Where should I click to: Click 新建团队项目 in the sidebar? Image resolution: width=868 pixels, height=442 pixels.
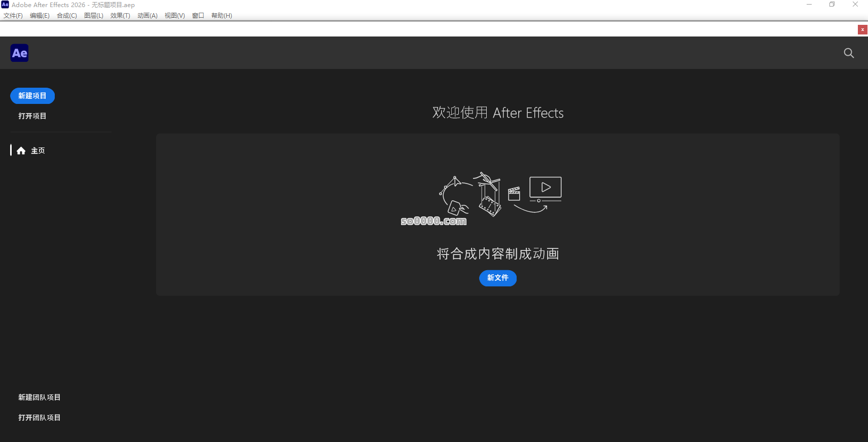(x=40, y=397)
